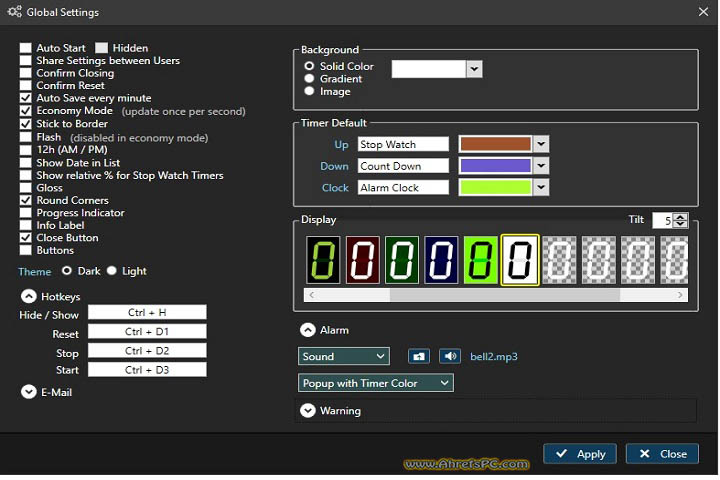The height and width of the screenshot is (480, 720).
Task: Select the Dark theme
Action: pyautogui.click(x=67, y=271)
